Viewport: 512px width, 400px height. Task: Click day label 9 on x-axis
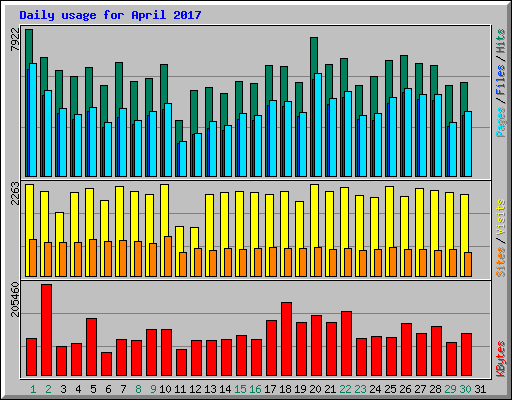(153, 389)
